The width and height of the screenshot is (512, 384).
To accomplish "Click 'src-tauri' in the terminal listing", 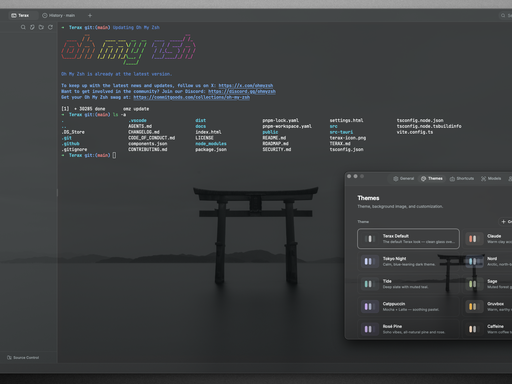I will click(341, 132).
